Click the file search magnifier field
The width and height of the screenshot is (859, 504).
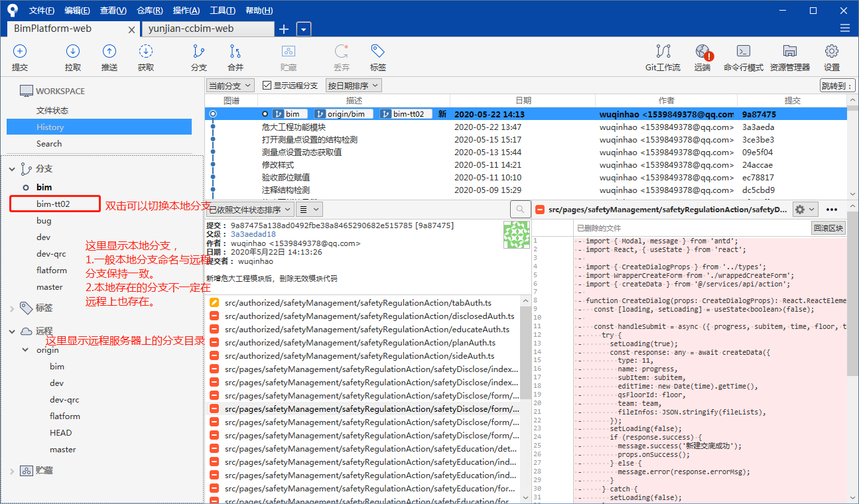click(x=520, y=210)
